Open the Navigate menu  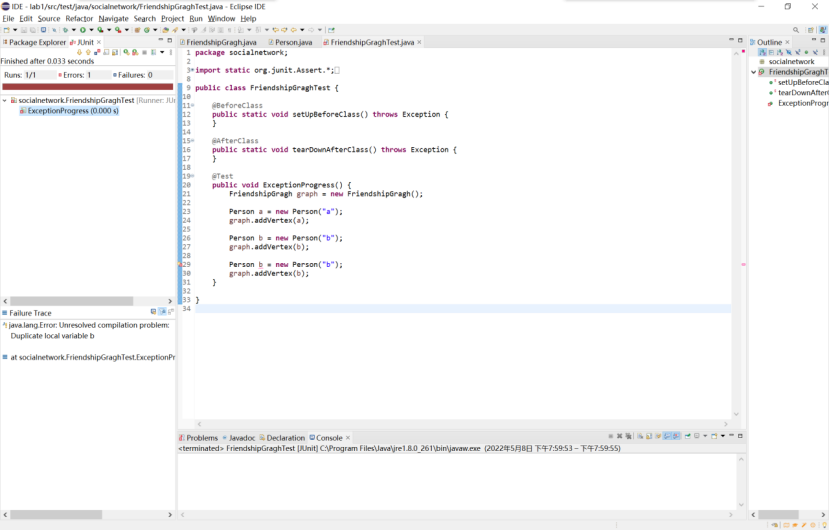tap(113, 19)
